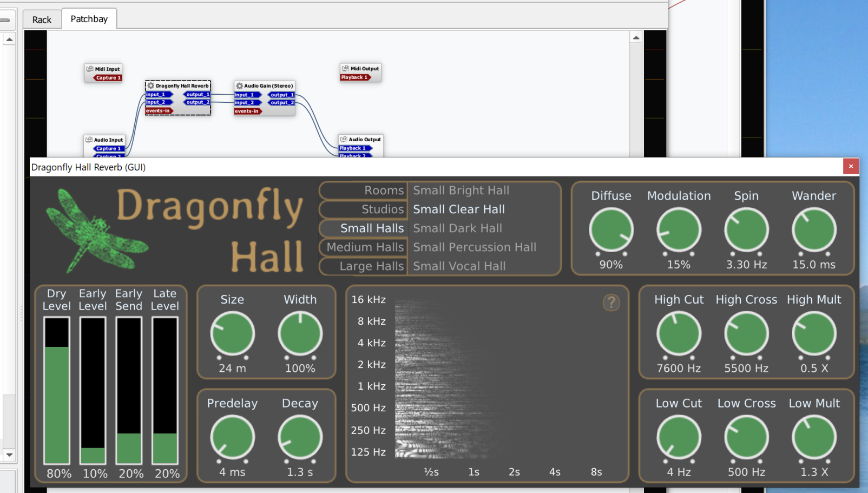
Task: Click the Modulation knob
Action: click(679, 230)
